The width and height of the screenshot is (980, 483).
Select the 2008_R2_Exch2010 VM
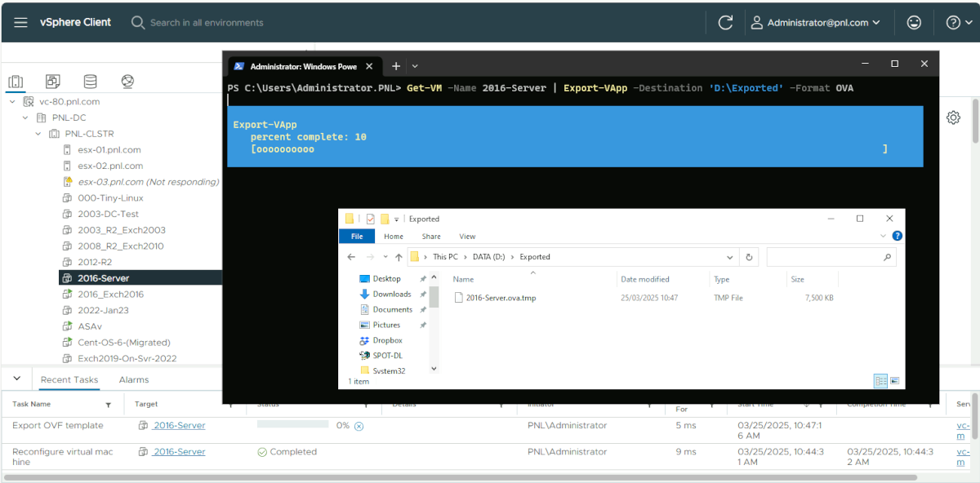tap(121, 246)
